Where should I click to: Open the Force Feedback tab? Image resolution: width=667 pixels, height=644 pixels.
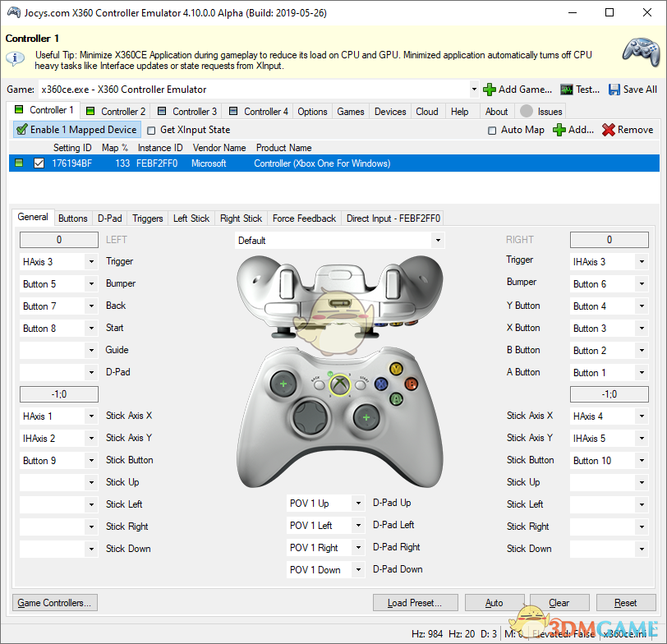[x=304, y=218]
